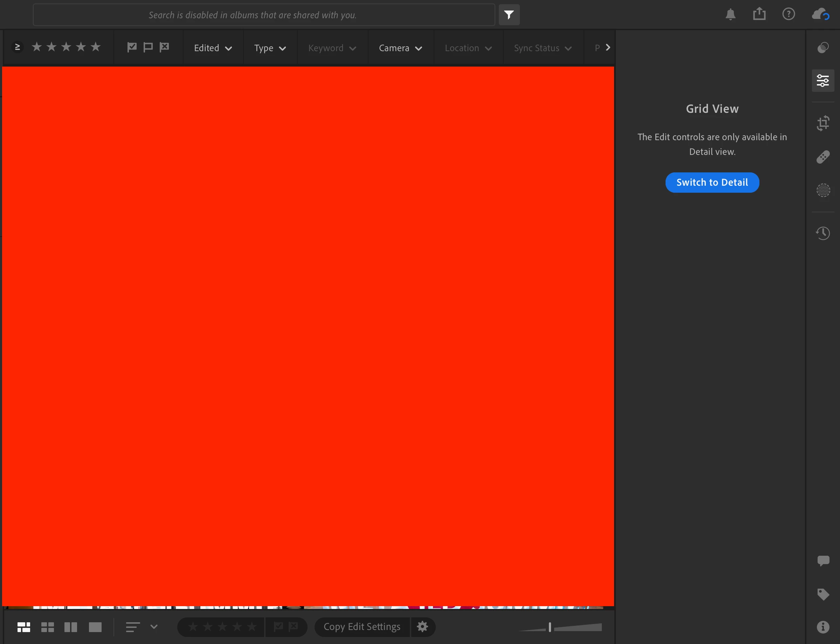The width and height of the screenshot is (840, 644).
Task: Toggle the picked flag filter
Action: click(132, 47)
